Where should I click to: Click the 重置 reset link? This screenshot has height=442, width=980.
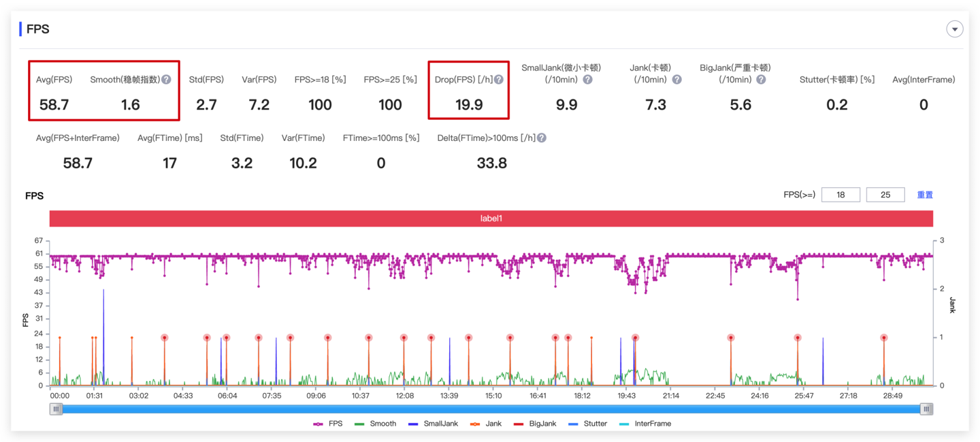pos(925,195)
